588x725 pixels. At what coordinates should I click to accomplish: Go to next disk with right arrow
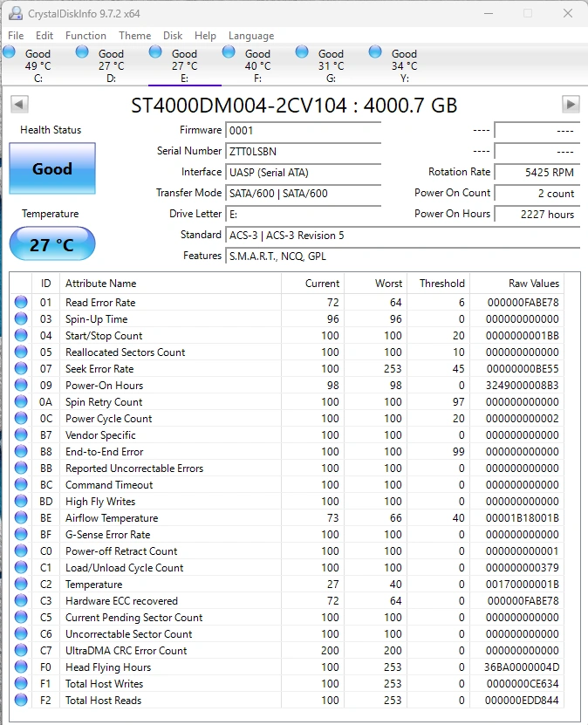571,105
